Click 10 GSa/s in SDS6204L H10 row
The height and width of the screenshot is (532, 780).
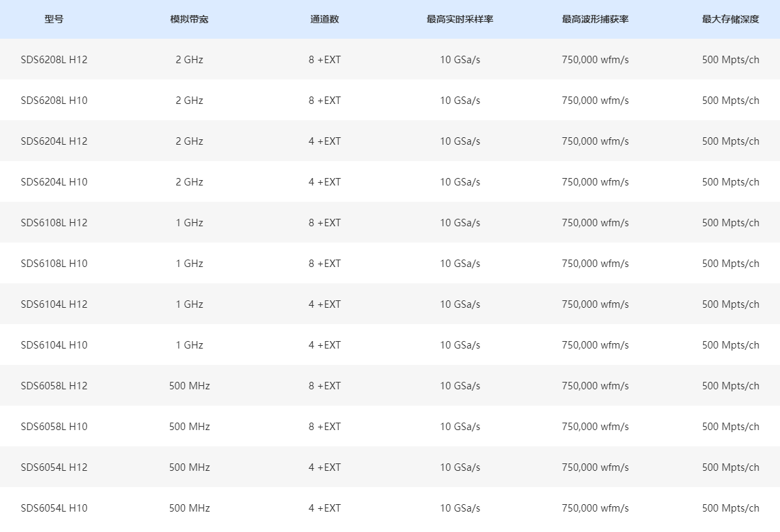(x=460, y=182)
